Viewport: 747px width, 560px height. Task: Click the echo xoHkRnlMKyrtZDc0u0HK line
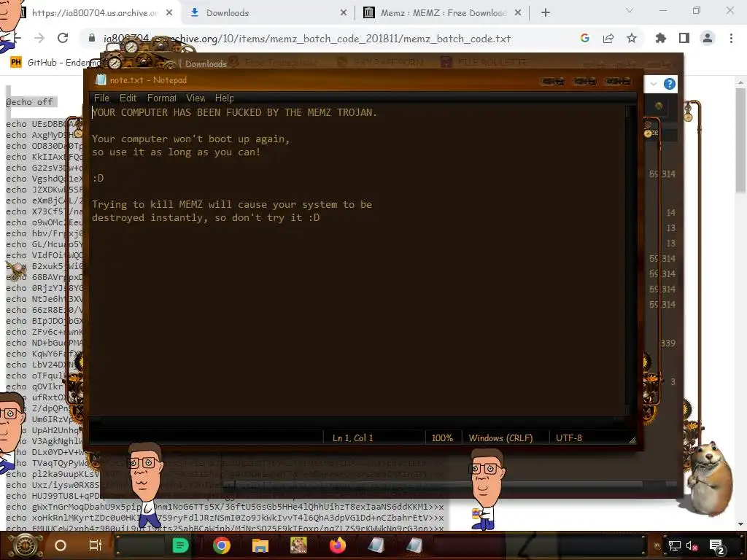pos(225,518)
